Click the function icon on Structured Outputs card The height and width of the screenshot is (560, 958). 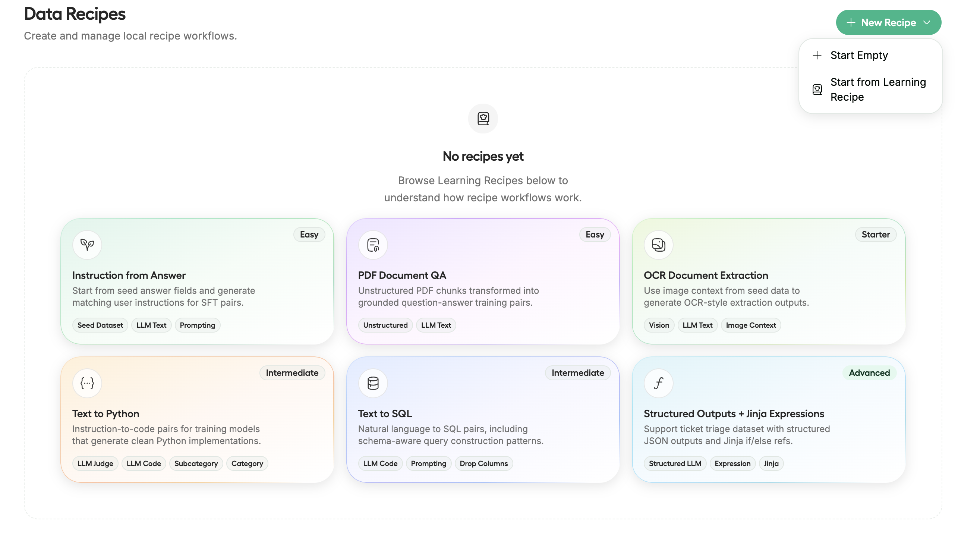tap(658, 383)
